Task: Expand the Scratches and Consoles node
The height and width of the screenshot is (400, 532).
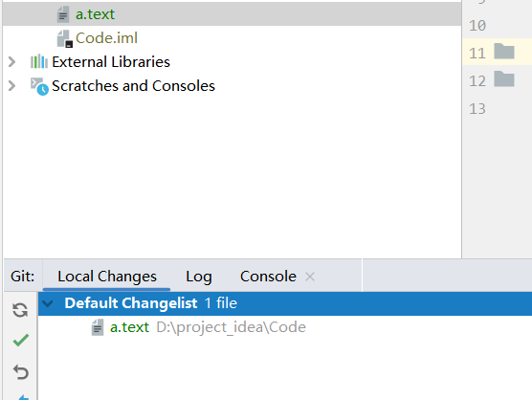Action: click(11, 86)
